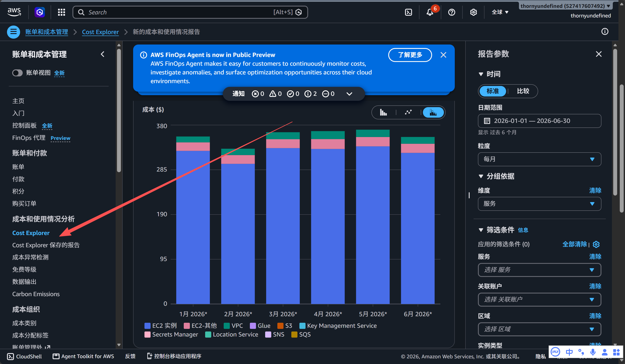Open 账单 in the sidebar
This screenshot has height=364, width=625.
(x=18, y=167)
